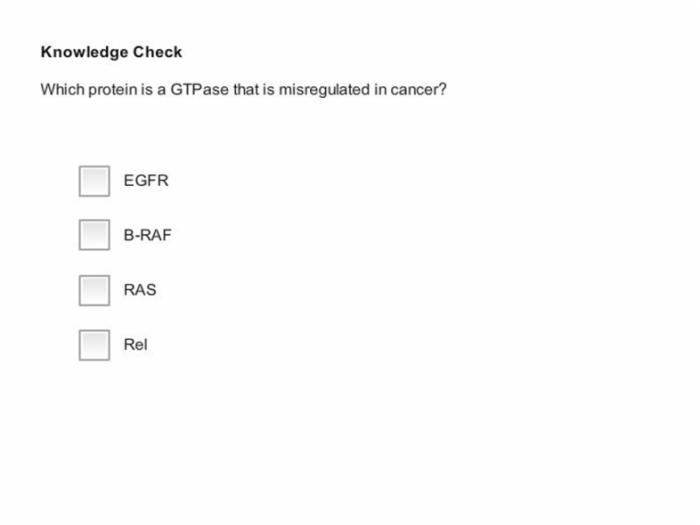Click the word that in the question
The image size is (700, 525).
click(246, 89)
